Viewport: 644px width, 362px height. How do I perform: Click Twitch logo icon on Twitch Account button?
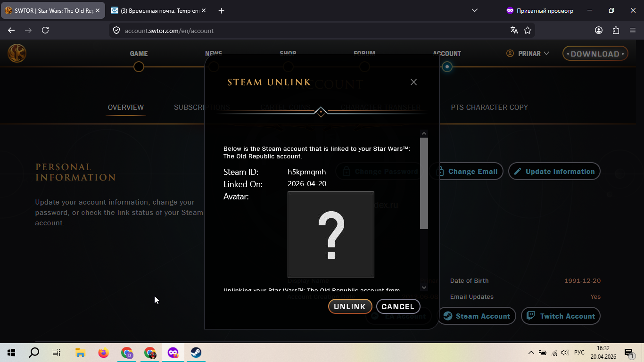pos(531,316)
